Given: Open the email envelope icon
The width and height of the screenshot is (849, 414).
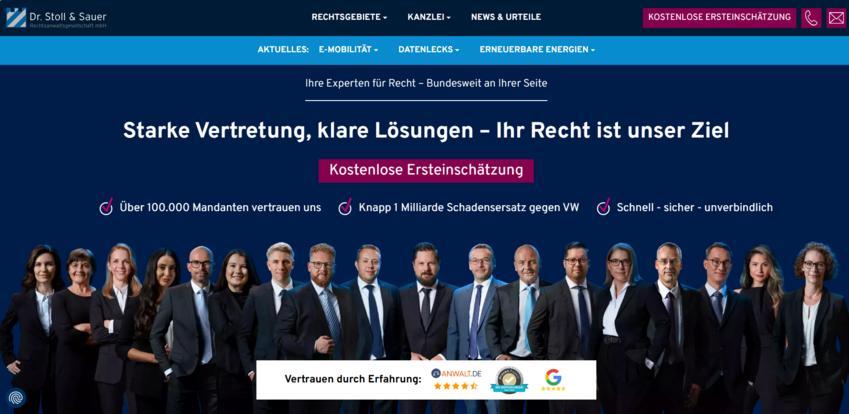Looking at the screenshot, I should tap(836, 18).
